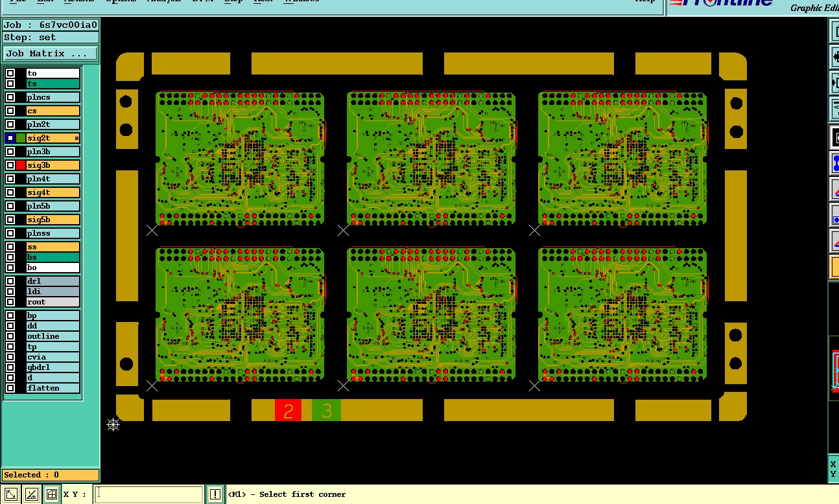The height and width of the screenshot is (504, 839).
Task: Click the grid icon beside X Y label
Action: [x=52, y=494]
